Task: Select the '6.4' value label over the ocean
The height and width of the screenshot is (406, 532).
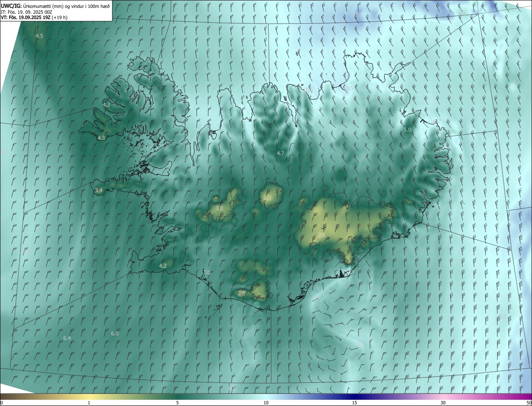Action: pos(67,338)
